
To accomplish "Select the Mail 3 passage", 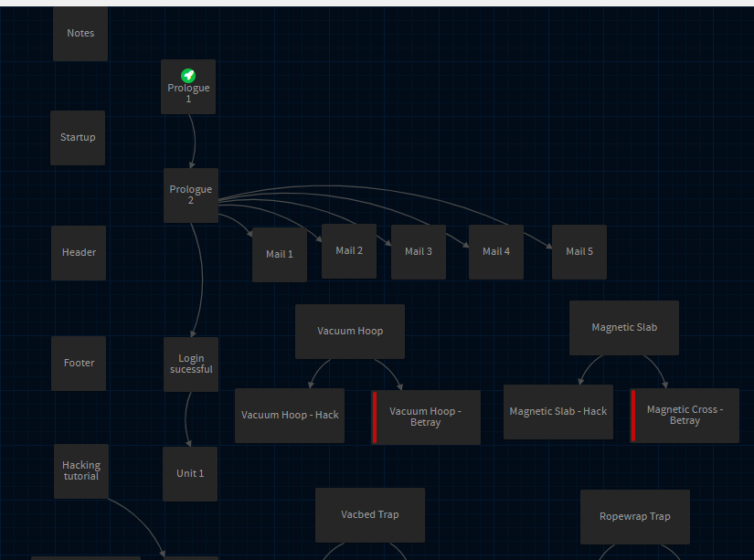I will point(419,252).
